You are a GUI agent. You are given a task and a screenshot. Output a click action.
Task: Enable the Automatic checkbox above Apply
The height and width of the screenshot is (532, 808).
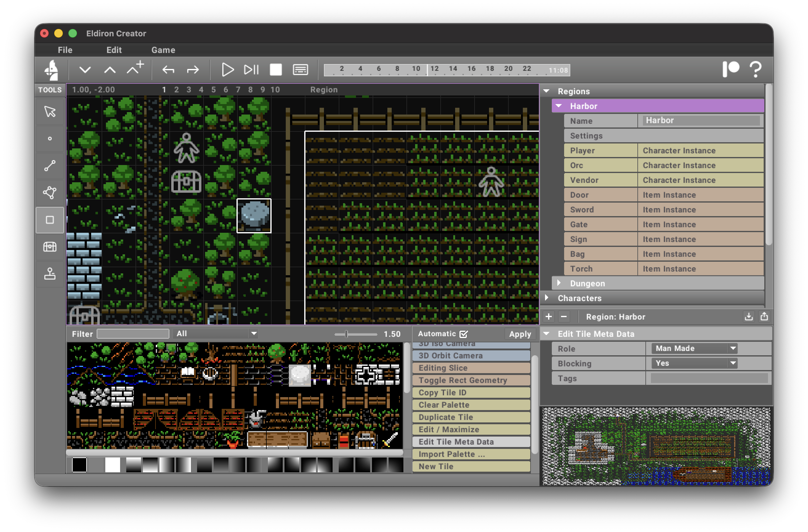coord(464,334)
